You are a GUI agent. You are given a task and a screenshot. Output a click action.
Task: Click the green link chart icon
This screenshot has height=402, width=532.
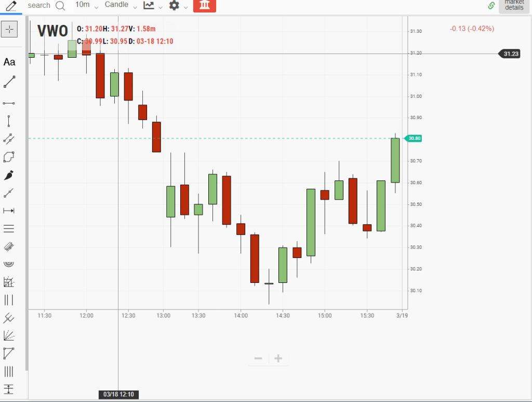(491, 6)
